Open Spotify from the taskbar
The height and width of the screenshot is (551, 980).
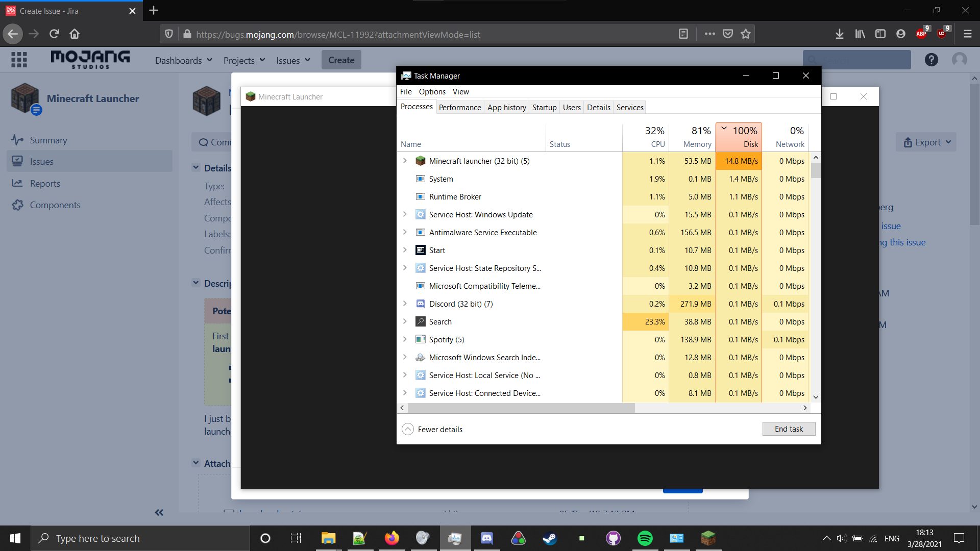pyautogui.click(x=645, y=538)
